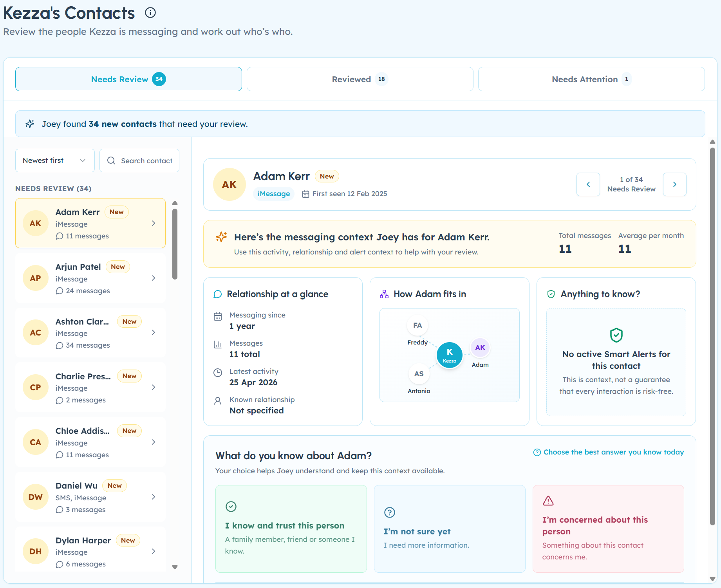Click the question icon by Choose the best answer
Image resolution: width=721 pixels, height=588 pixels.
pos(537,452)
